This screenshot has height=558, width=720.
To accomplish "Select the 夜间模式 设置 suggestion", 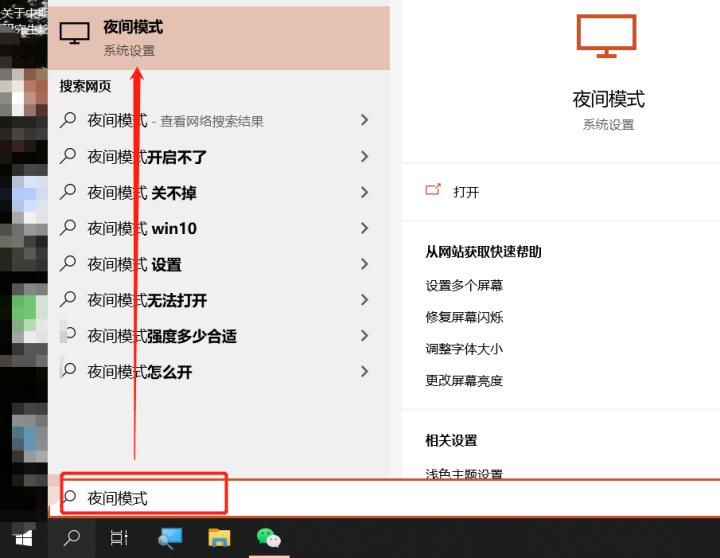I will pyautogui.click(x=219, y=264).
